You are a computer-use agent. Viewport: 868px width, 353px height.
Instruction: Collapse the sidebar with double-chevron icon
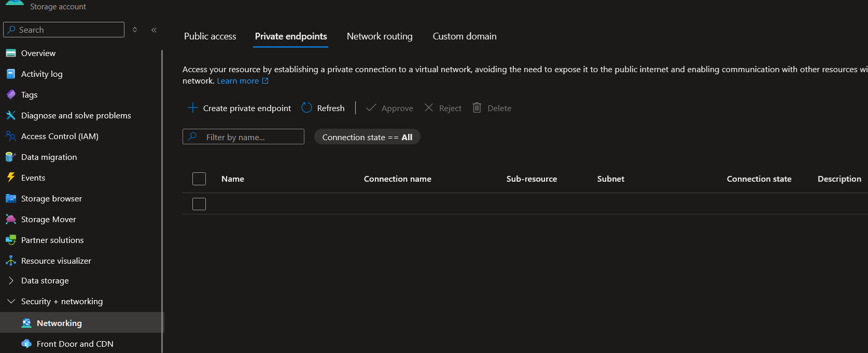pyautogui.click(x=154, y=30)
